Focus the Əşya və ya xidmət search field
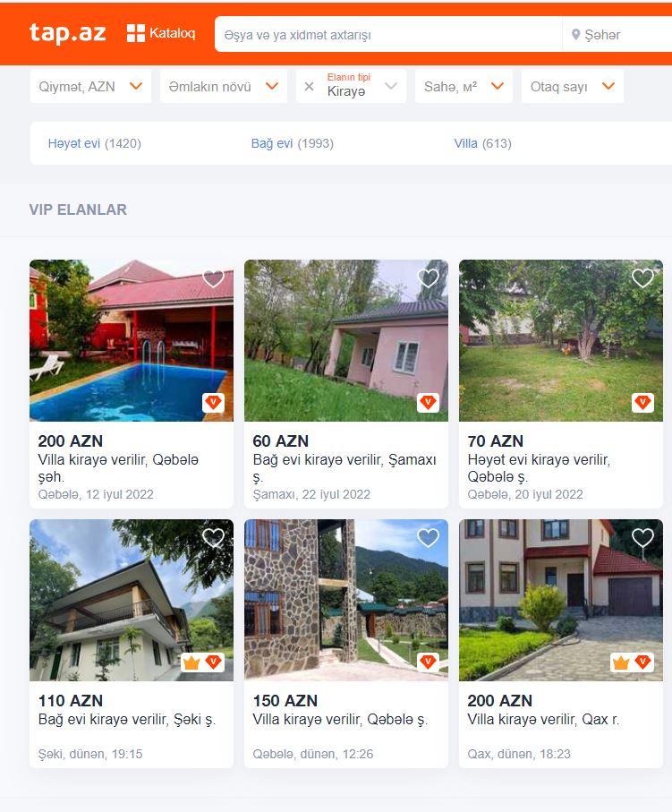 [388, 35]
